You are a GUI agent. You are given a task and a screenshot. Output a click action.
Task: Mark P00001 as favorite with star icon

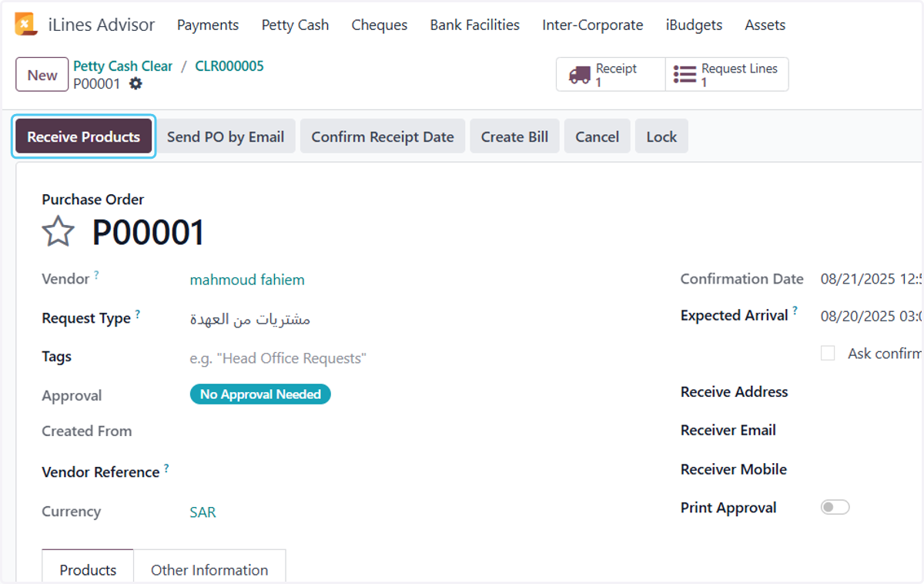[x=58, y=232]
